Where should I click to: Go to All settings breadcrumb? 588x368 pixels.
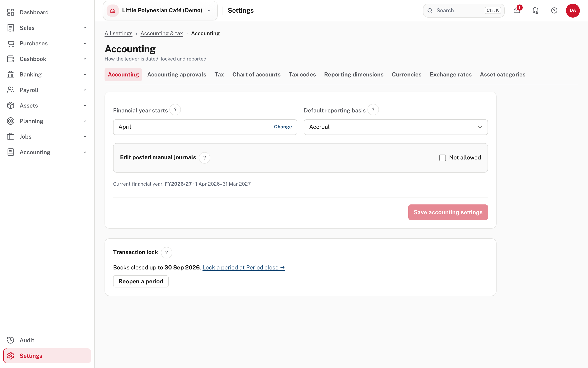[x=118, y=33]
